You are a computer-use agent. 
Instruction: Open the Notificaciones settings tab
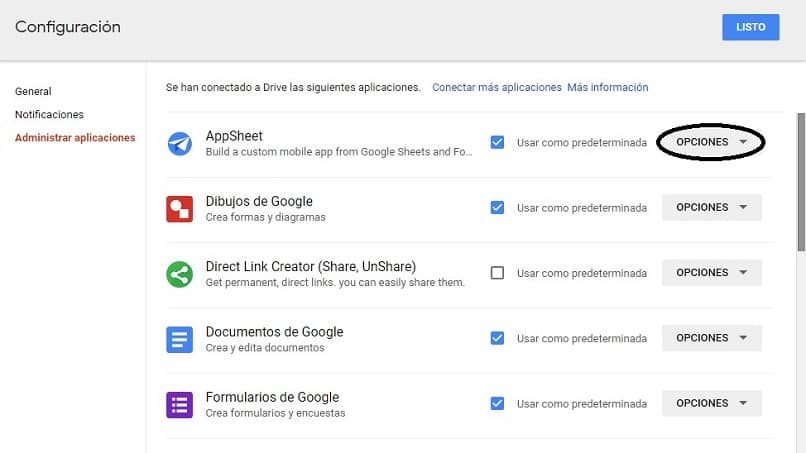(49, 115)
